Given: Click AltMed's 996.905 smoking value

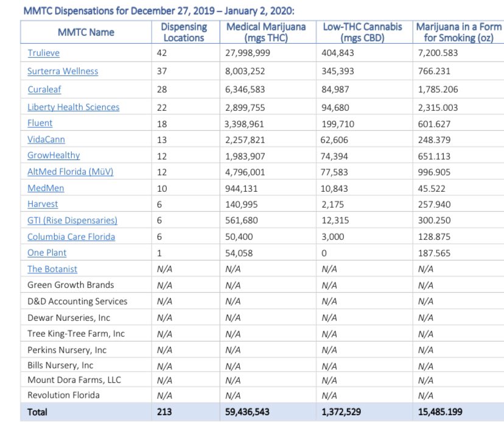Looking at the screenshot, I should click(434, 172).
